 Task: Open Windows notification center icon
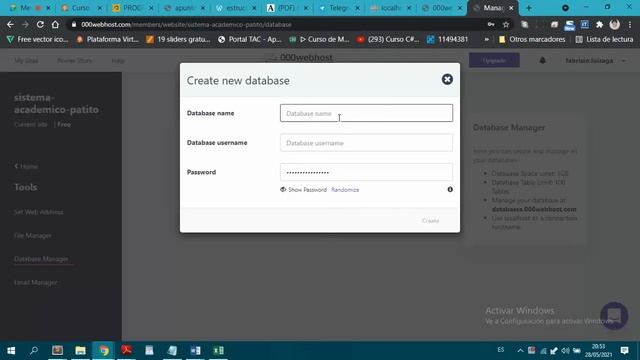click(624, 351)
